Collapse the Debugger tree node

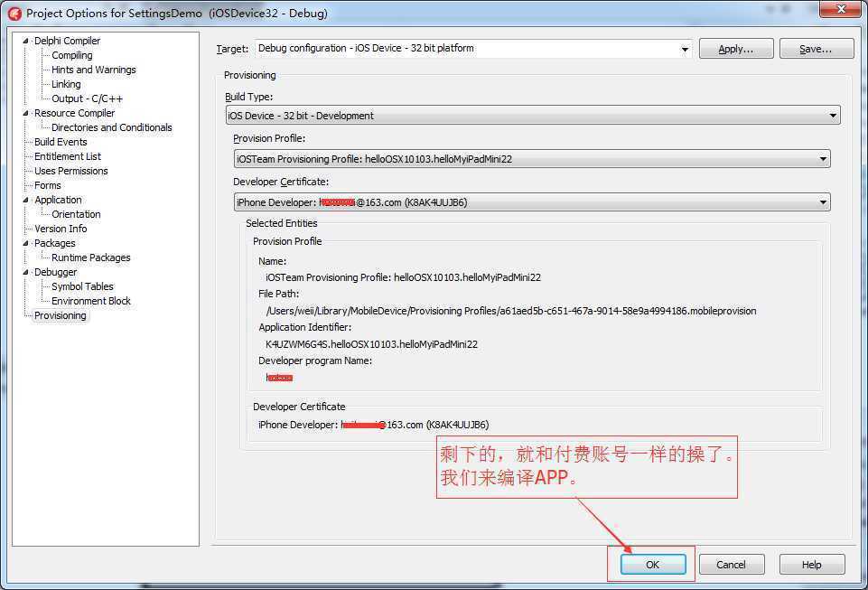tap(25, 271)
